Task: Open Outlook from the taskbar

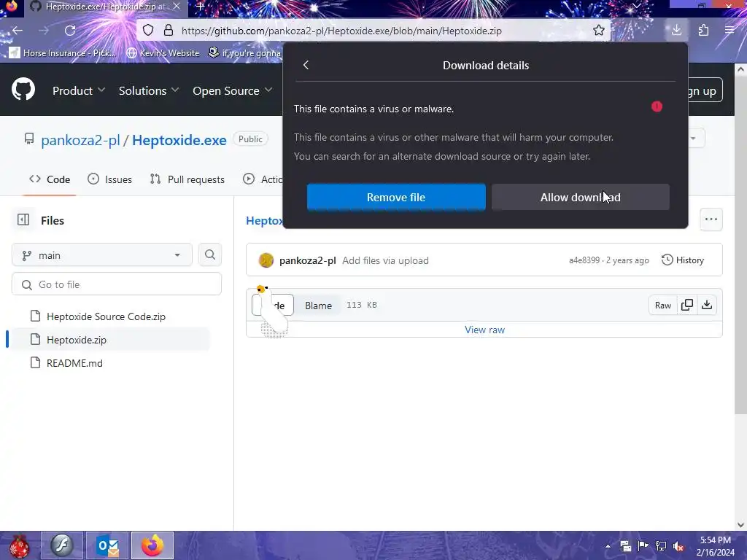Action: pyautogui.click(x=107, y=545)
